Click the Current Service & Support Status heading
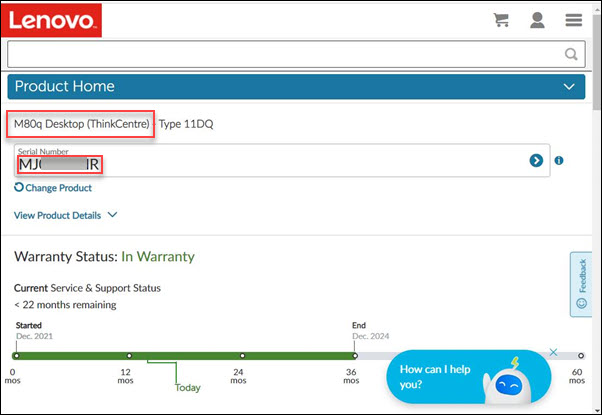Image resolution: width=602 pixels, height=415 pixels. [x=87, y=288]
